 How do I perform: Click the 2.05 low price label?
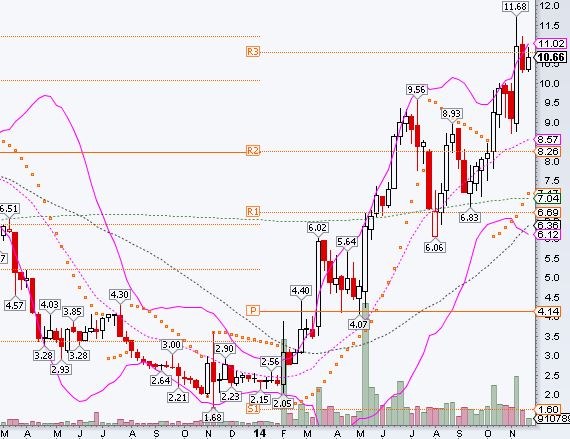click(x=282, y=403)
